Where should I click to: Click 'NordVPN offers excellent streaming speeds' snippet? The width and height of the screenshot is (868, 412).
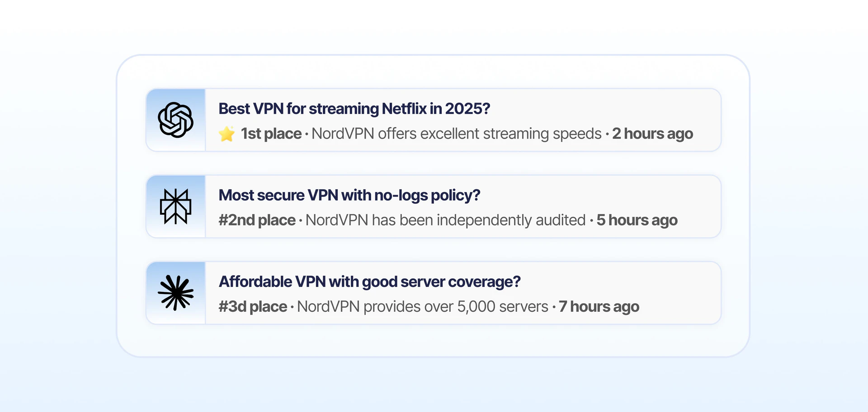(456, 134)
